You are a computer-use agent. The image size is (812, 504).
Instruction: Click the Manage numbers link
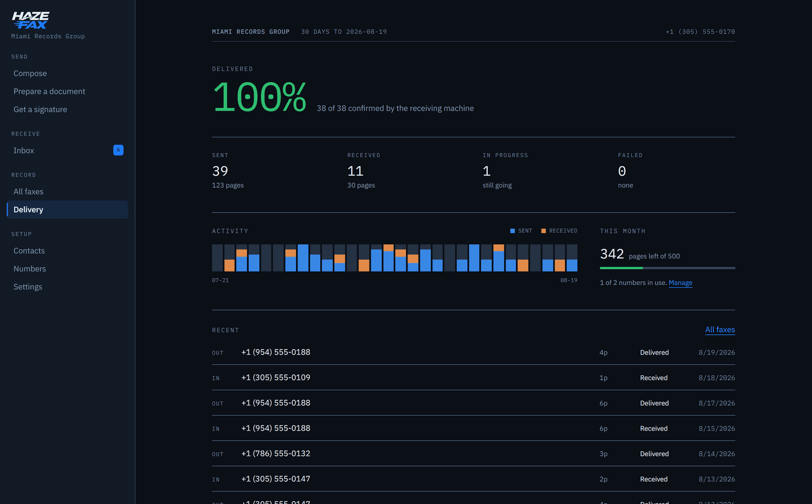681,283
